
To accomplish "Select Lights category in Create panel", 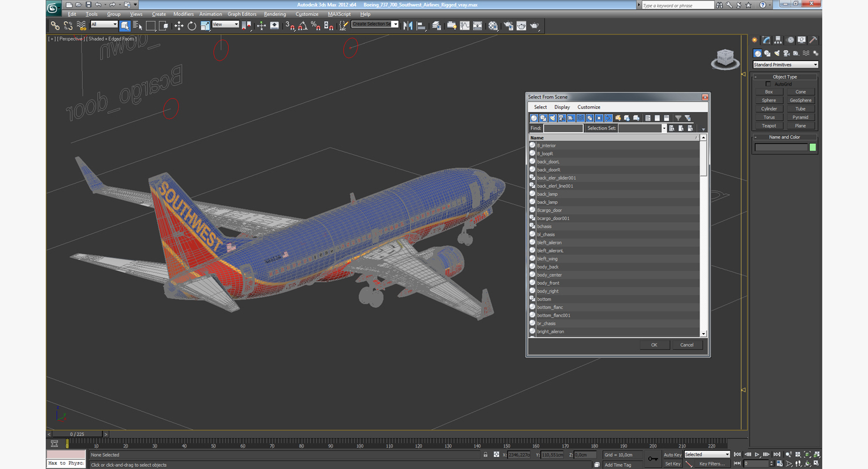I will coord(777,53).
